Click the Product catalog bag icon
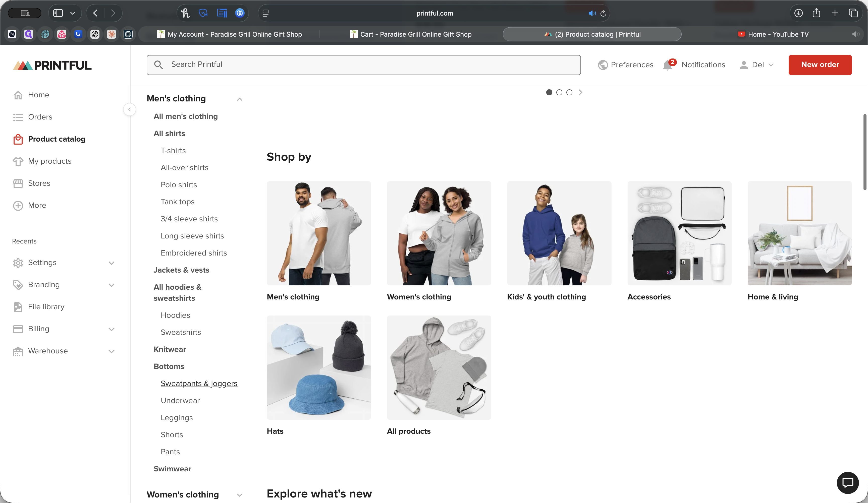This screenshot has width=868, height=503. point(18,139)
